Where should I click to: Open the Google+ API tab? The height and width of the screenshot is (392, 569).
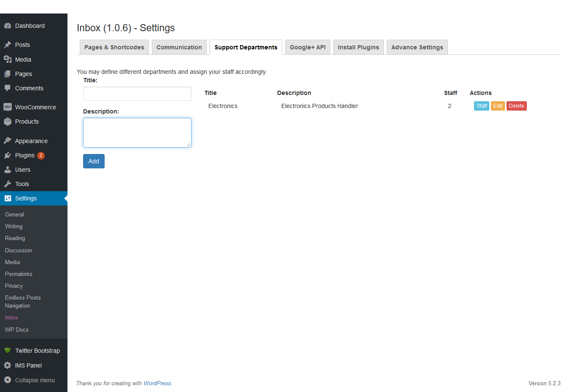coord(307,47)
